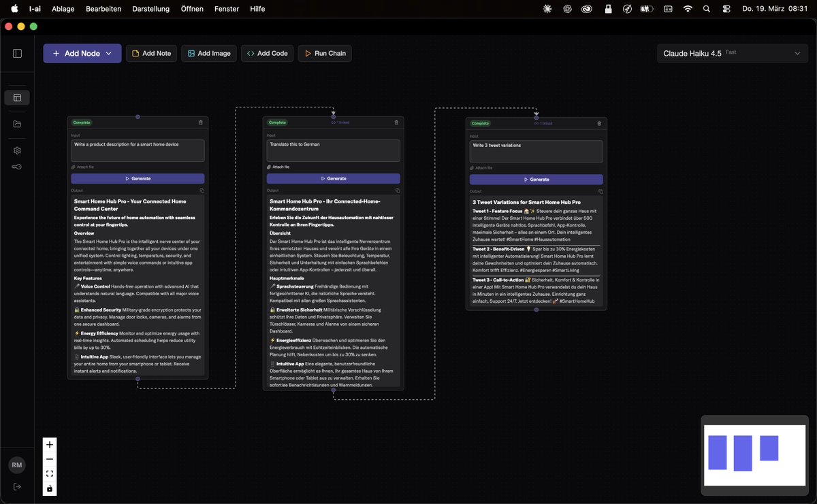This screenshot has width=817, height=504.
Task: Click the canvas minimap overview
Action: tap(753, 455)
